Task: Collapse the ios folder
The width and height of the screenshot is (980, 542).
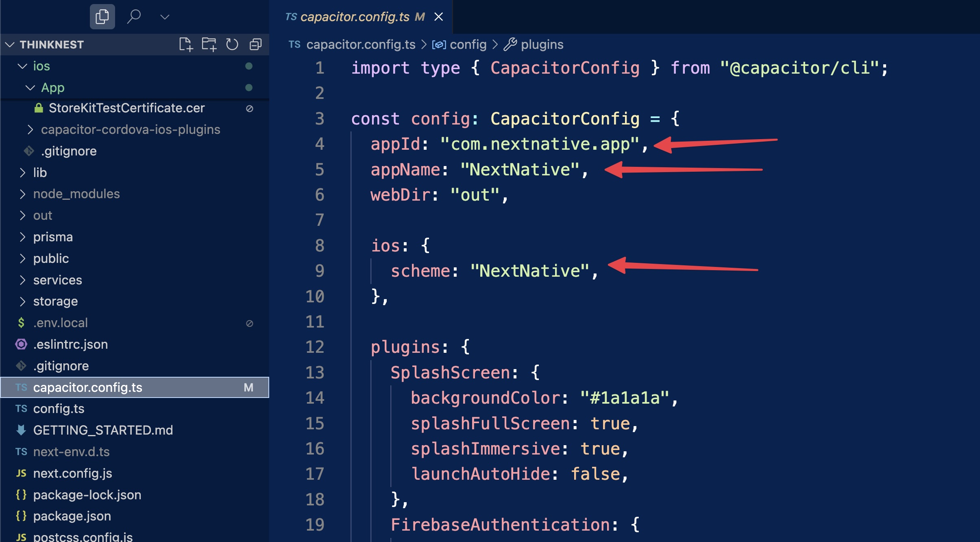Action: pos(22,66)
